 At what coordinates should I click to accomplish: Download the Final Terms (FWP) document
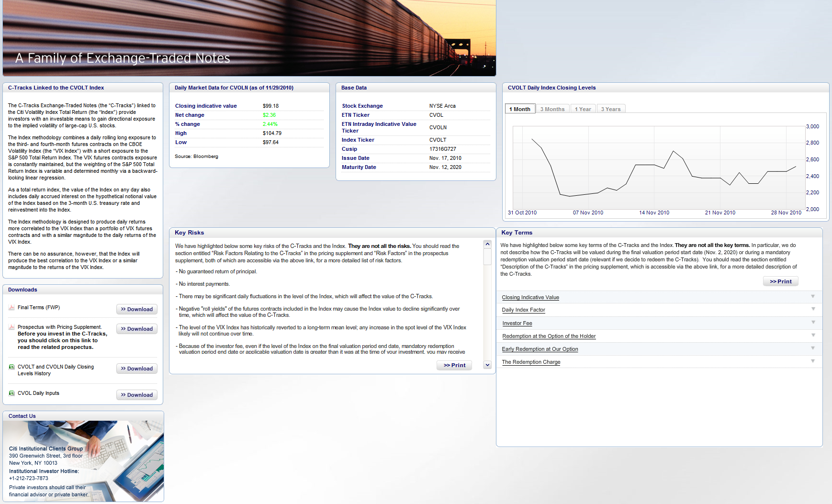137,310
